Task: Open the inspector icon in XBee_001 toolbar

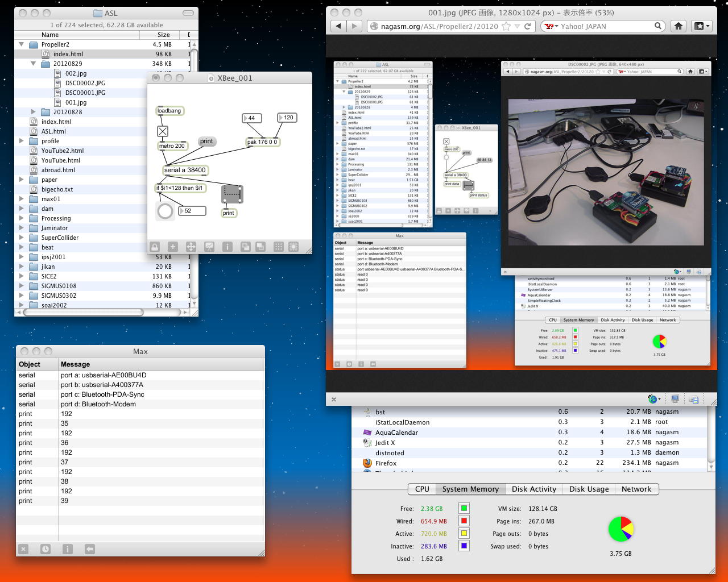Action: click(x=227, y=247)
